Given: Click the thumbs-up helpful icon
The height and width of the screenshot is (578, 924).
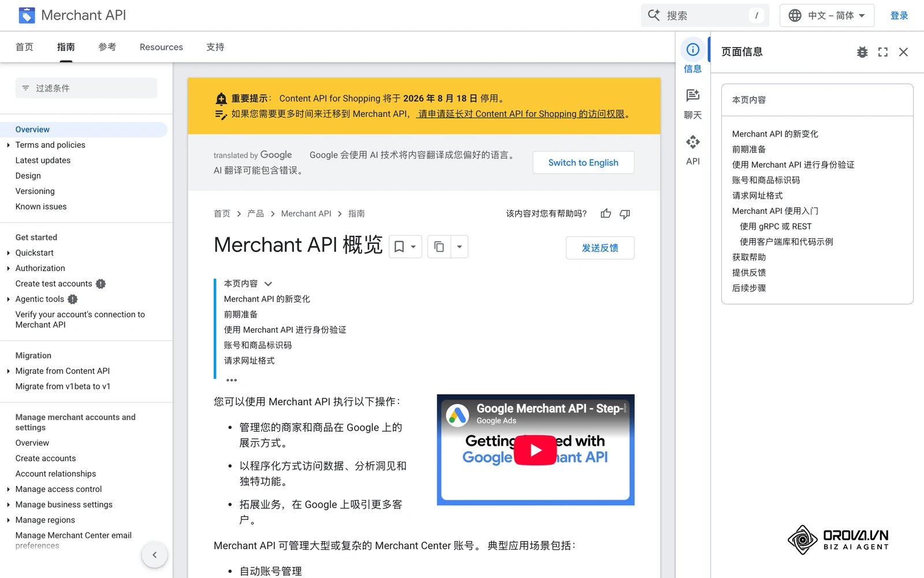Looking at the screenshot, I should pos(606,214).
